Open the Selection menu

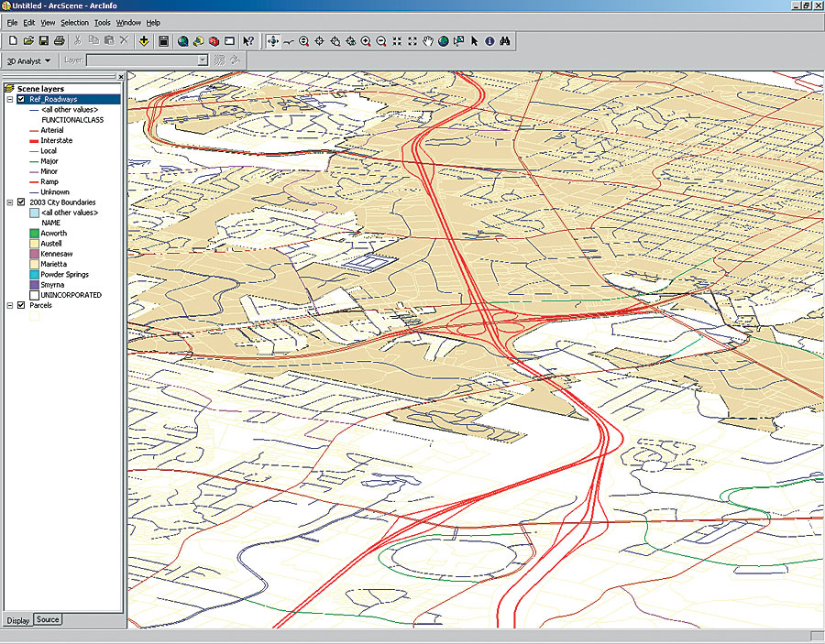[74, 22]
